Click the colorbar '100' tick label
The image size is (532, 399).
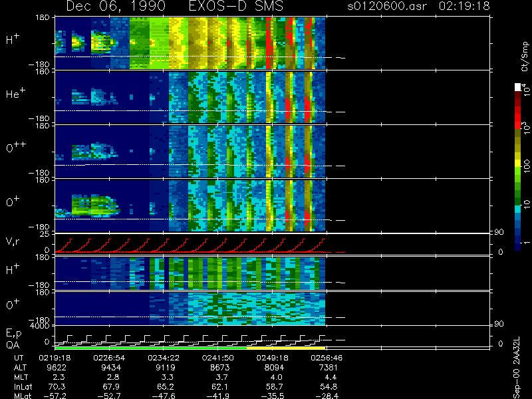pos(527,167)
